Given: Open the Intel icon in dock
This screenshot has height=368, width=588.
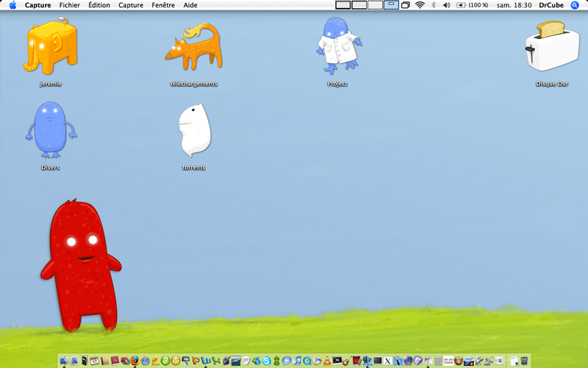Looking at the screenshot, I should pos(469,361).
